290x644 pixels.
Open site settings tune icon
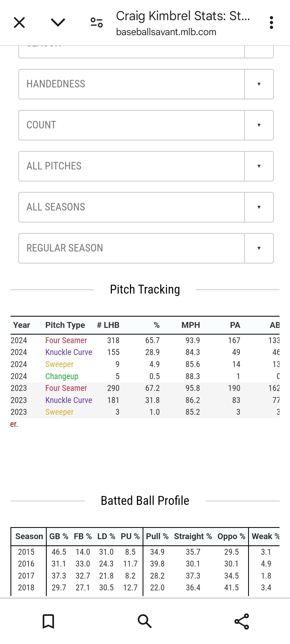97,23
